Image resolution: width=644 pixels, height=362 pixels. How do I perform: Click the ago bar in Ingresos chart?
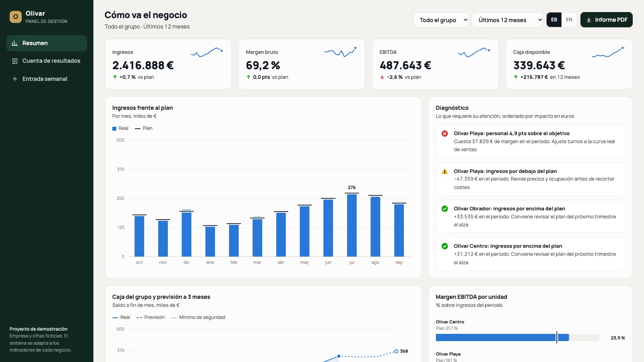[x=376, y=226]
